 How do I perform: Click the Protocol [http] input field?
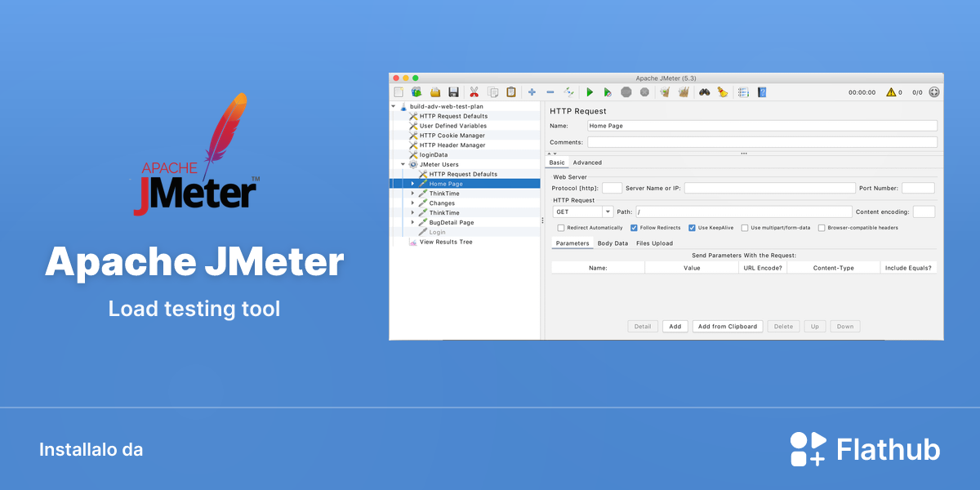tap(612, 188)
